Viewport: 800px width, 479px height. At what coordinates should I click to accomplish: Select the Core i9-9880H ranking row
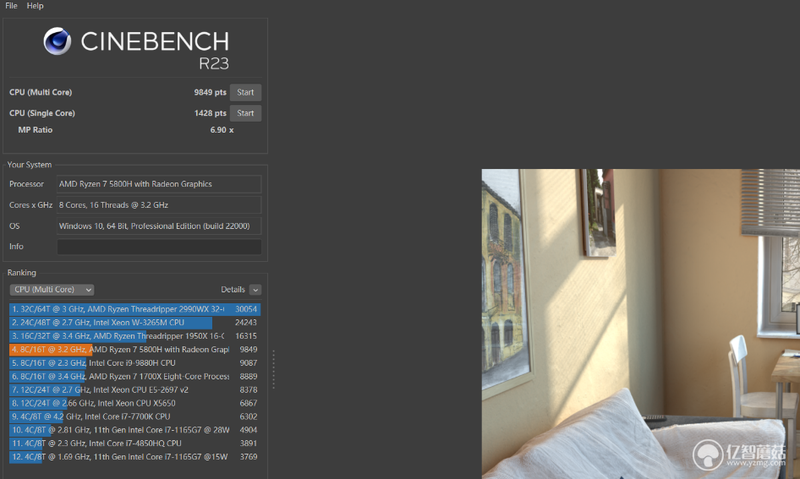tap(135, 363)
